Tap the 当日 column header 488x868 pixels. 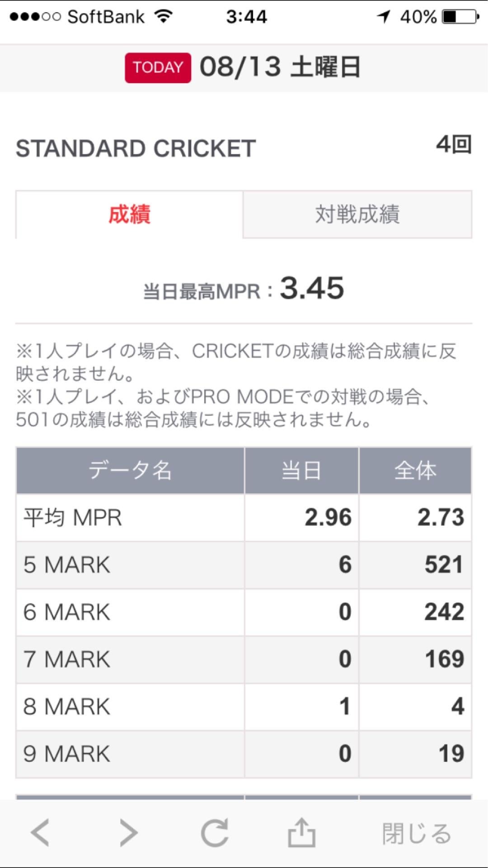pyautogui.click(x=301, y=471)
